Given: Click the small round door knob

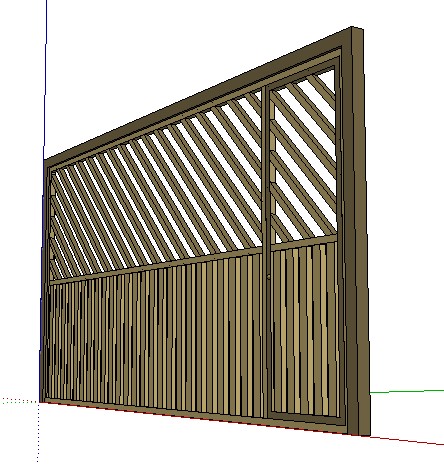Looking at the screenshot, I should pos(269,277).
